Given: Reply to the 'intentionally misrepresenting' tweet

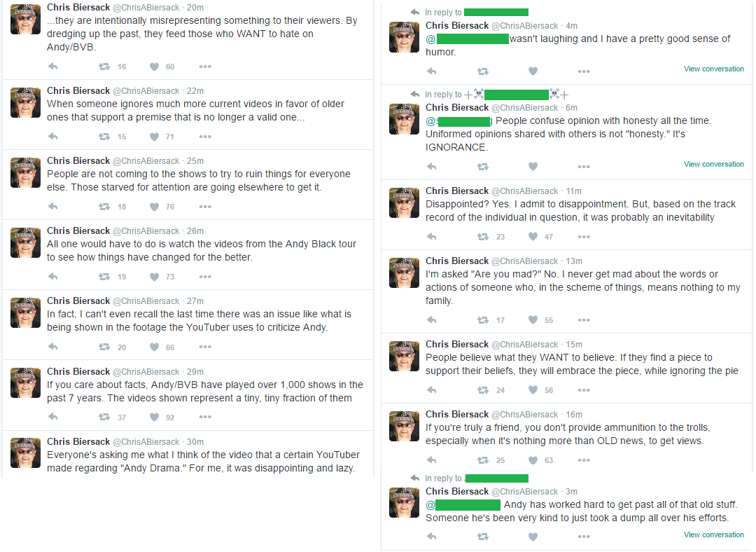Looking at the screenshot, I should (52, 67).
